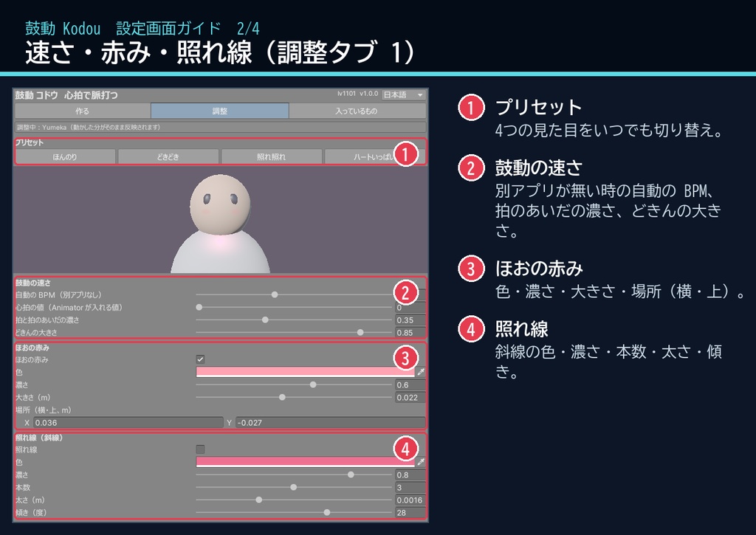Apply the ハートいっぱい preset
Image resolution: width=756 pixels, height=535 pixels.
(x=374, y=156)
